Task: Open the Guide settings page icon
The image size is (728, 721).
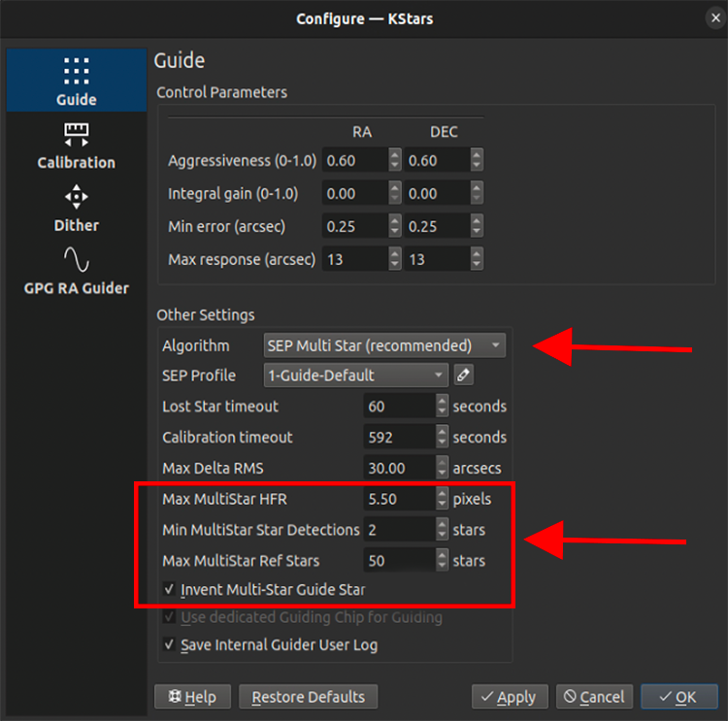Action: 76,81
